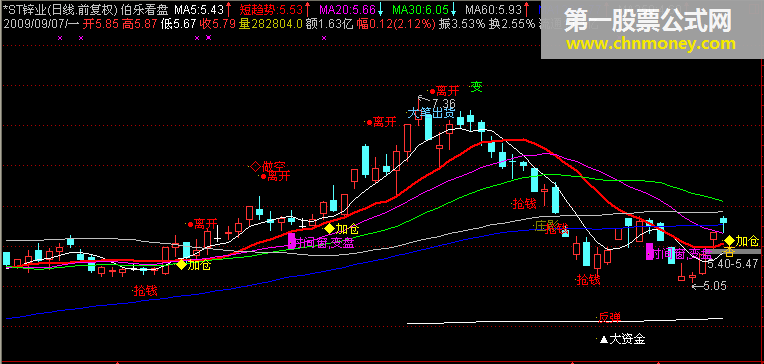Click the 做空 label text

[274, 167]
